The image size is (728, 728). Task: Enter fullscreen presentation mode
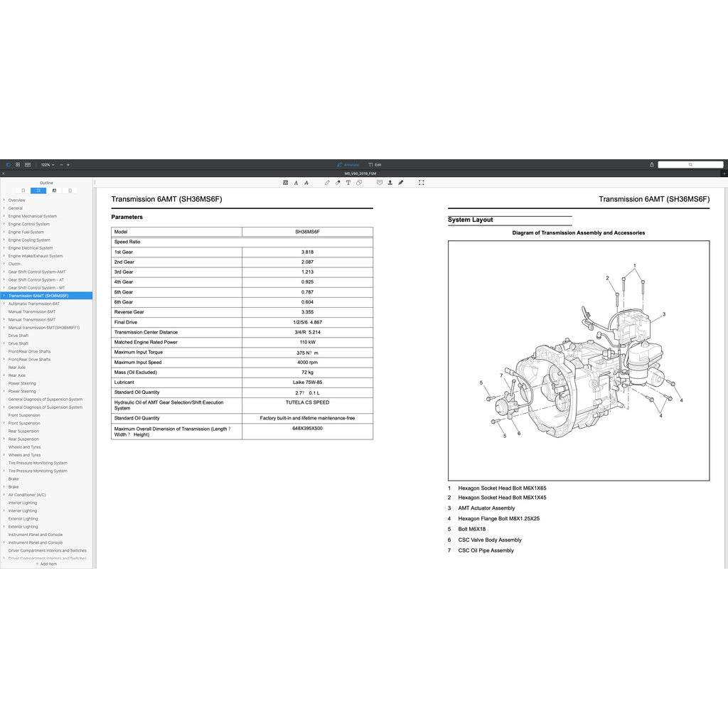(x=421, y=182)
